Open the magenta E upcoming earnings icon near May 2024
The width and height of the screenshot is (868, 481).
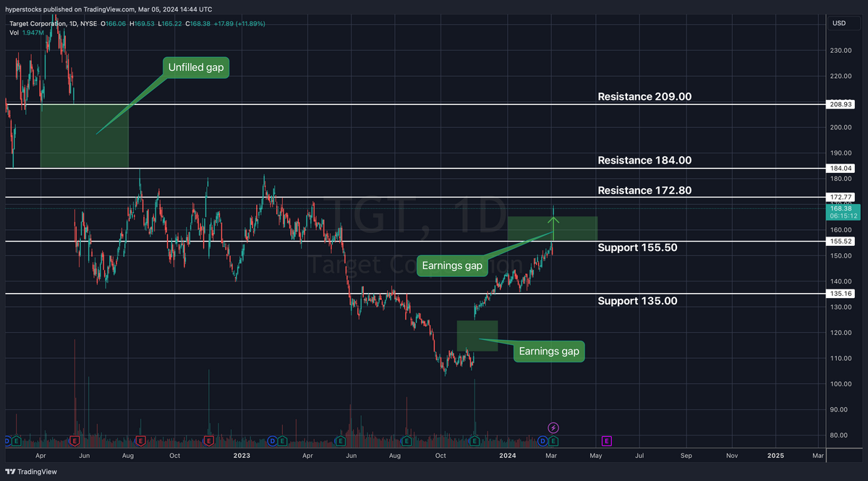click(606, 440)
